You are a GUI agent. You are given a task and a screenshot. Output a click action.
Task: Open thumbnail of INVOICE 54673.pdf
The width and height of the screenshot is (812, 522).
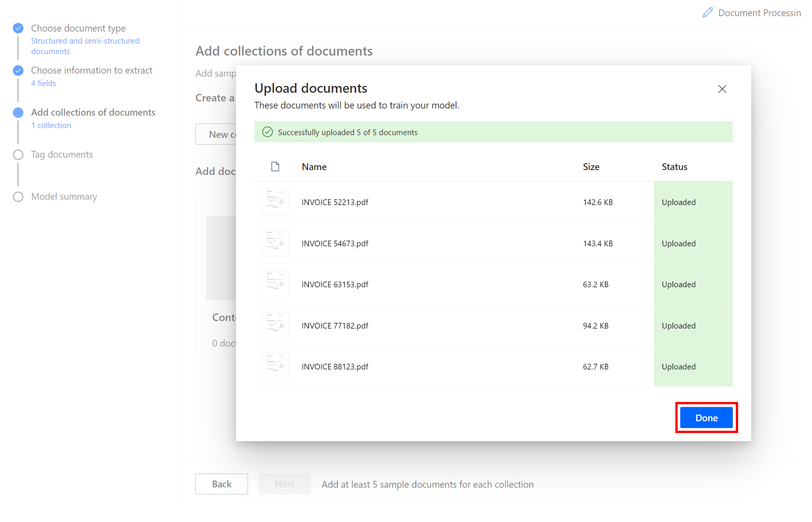coord(275,243)
